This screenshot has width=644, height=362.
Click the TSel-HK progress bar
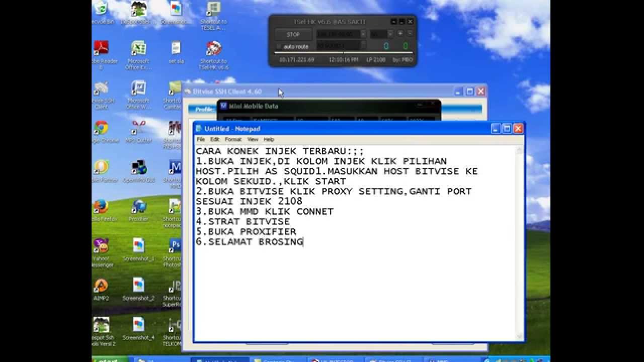(344, 52)
